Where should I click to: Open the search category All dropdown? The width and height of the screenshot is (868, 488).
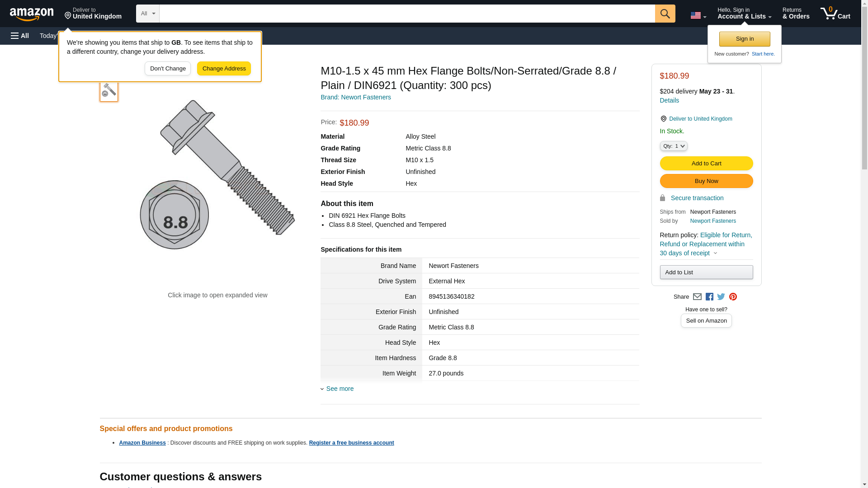[x=147, y=14]
